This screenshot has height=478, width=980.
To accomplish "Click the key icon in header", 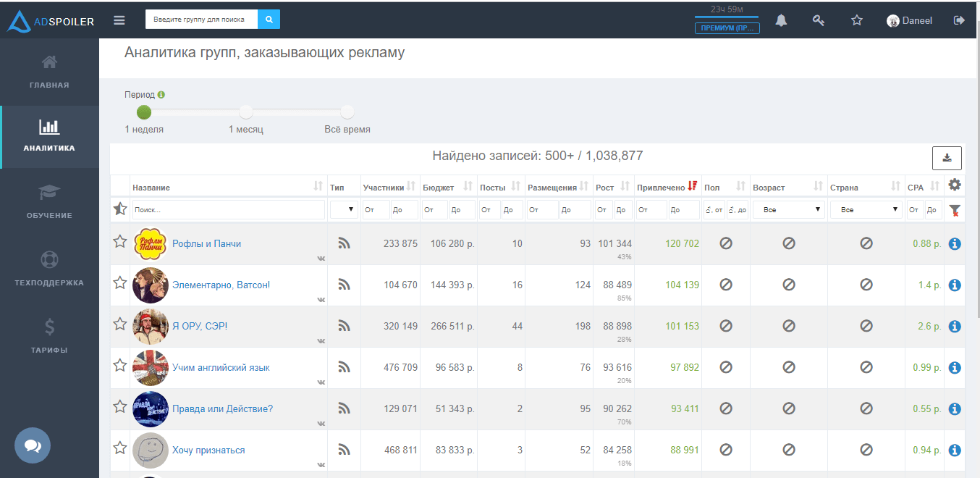I will tap(819, 20).
